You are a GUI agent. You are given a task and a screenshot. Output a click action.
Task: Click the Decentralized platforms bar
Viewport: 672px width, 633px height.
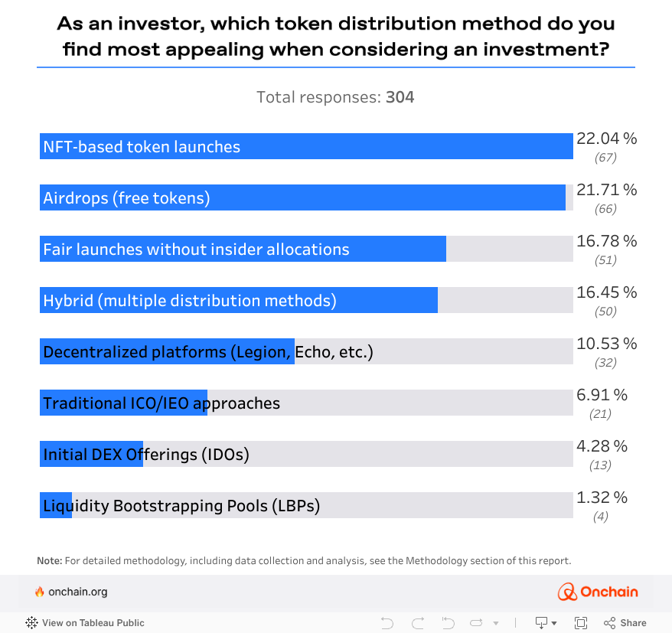click(167, 351)
